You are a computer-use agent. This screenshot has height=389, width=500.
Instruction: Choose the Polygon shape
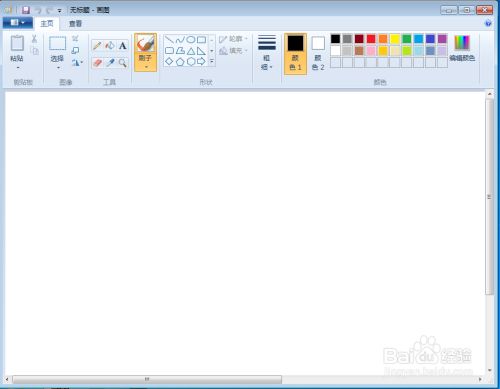point(180,51)
